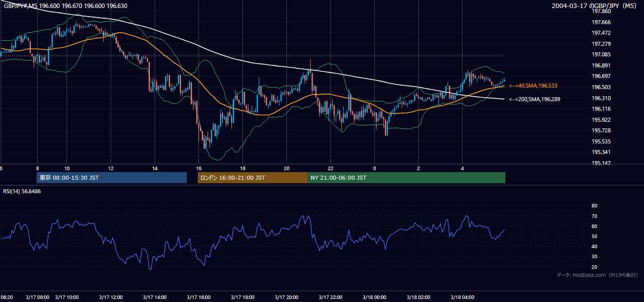Click hour mark 12 under price chart
Image resolution: width=644 pixels, height=302 pixels.
(110, 168)
